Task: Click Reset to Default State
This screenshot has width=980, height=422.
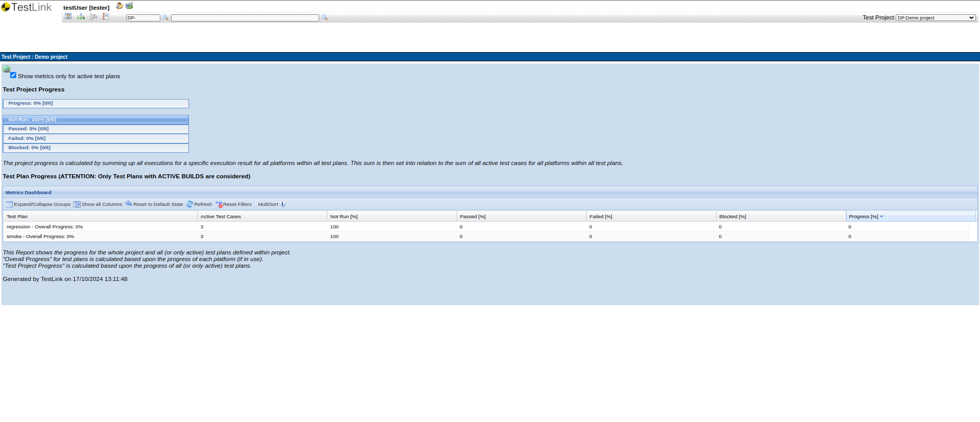Action: [x=154, y=204]
